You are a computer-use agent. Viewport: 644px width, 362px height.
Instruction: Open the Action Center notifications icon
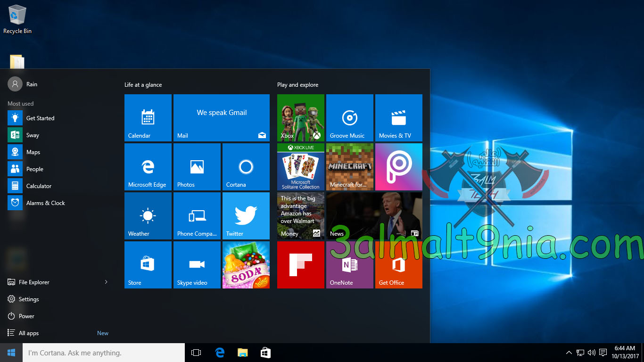tap(603, 353)
